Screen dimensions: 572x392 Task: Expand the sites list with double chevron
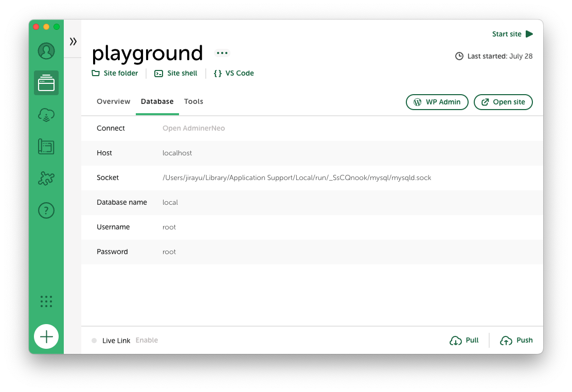[x=73, y=41]
